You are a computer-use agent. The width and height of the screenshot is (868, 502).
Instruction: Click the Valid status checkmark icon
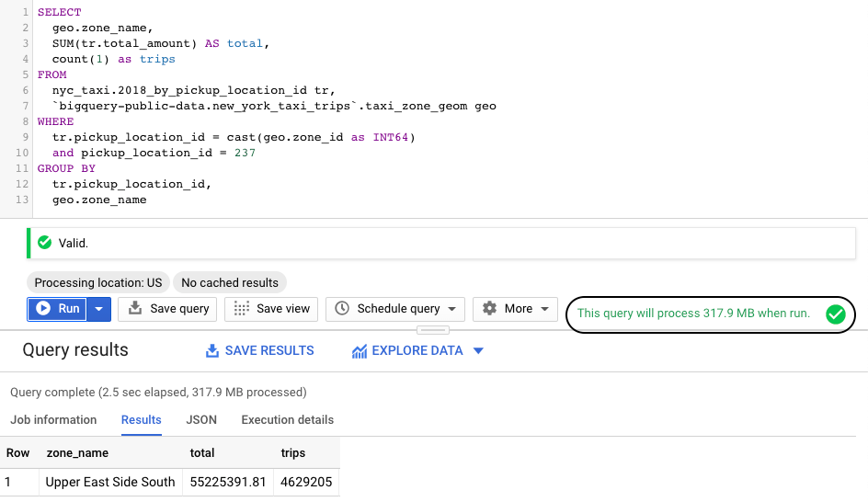tap(45, 243)
